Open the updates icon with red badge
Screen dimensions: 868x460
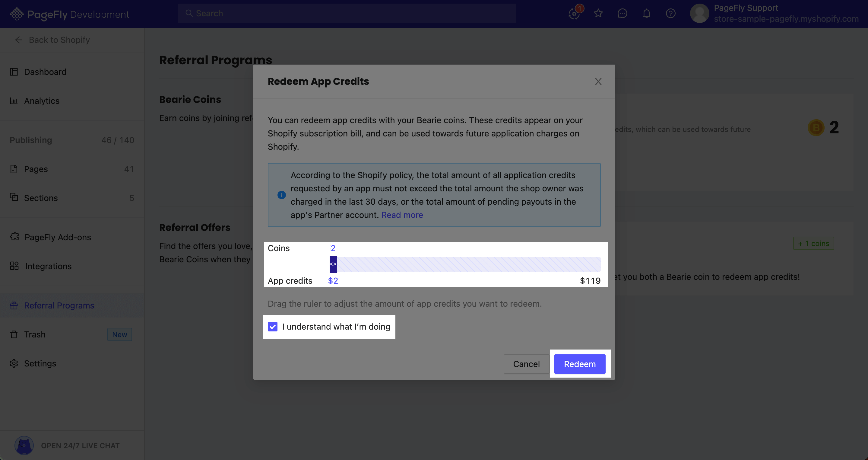575,13
